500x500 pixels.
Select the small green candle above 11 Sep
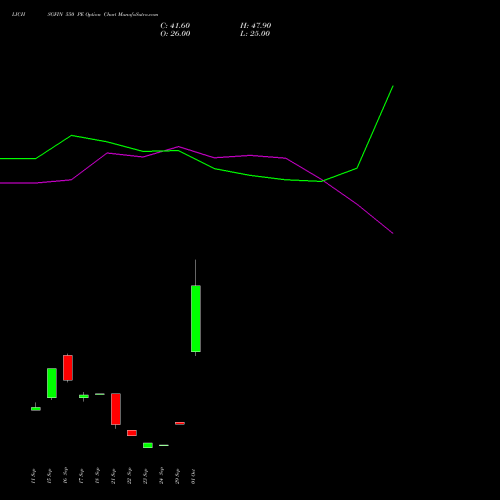[36, 409]
